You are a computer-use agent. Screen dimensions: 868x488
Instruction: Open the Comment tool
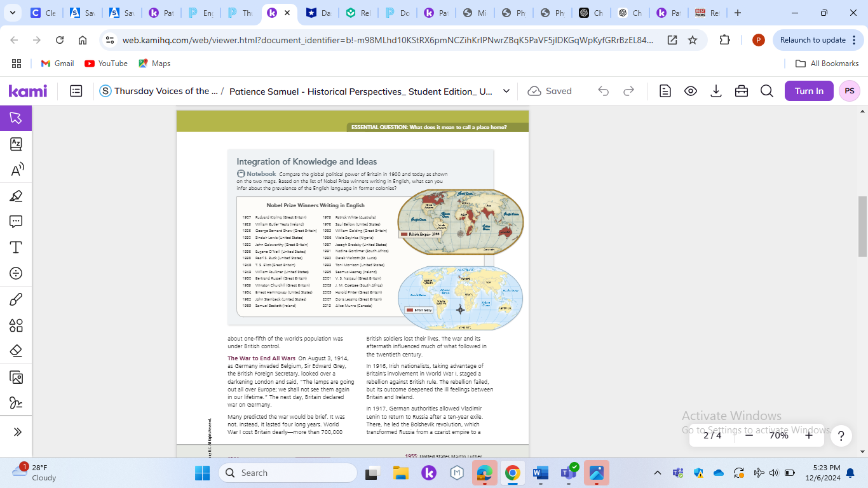16,221
